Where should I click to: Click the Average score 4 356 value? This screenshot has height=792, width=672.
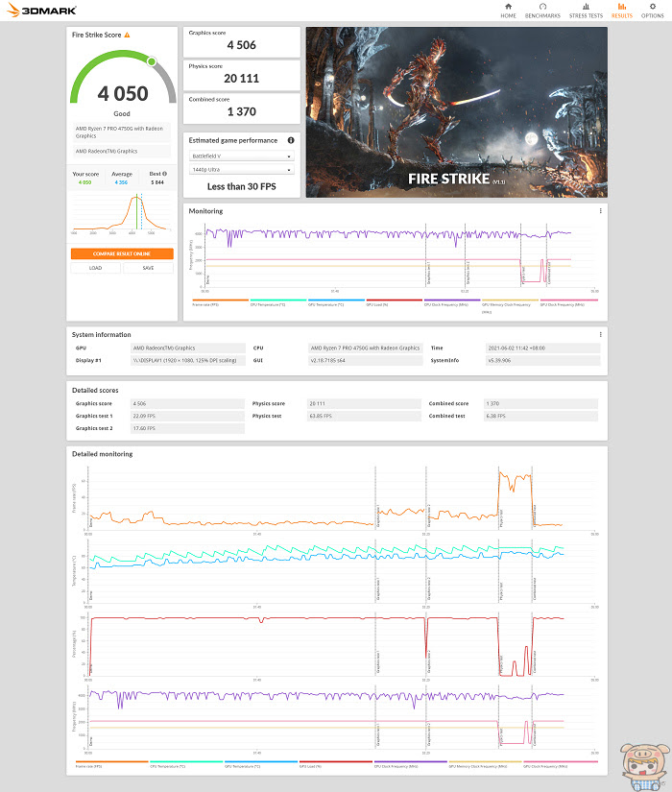pos(121,182)
